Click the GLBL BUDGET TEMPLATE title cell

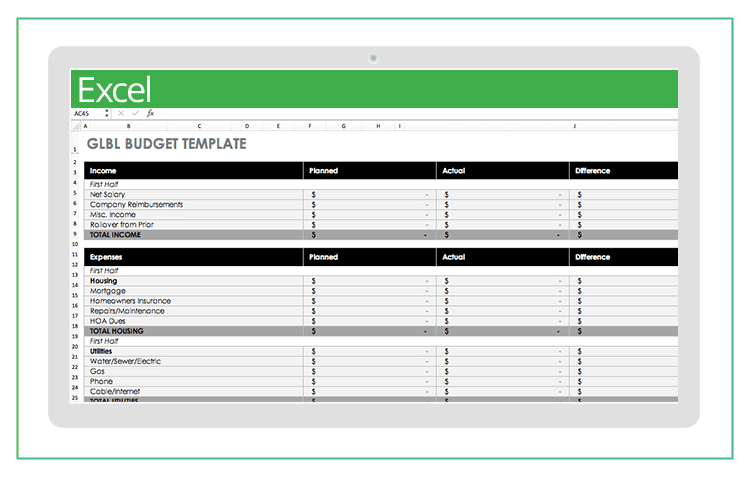tap(166, 145)
